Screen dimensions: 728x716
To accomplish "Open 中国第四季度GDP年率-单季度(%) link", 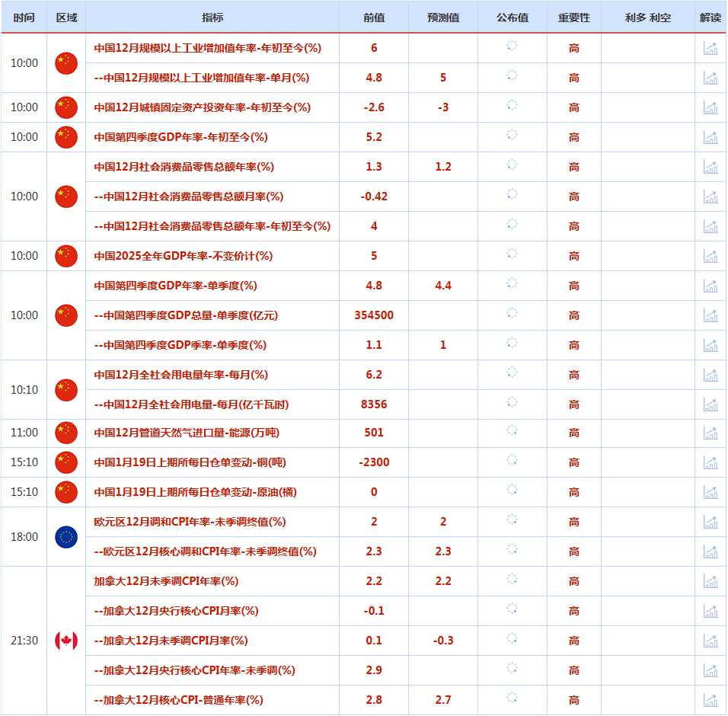I will [175, 286].
